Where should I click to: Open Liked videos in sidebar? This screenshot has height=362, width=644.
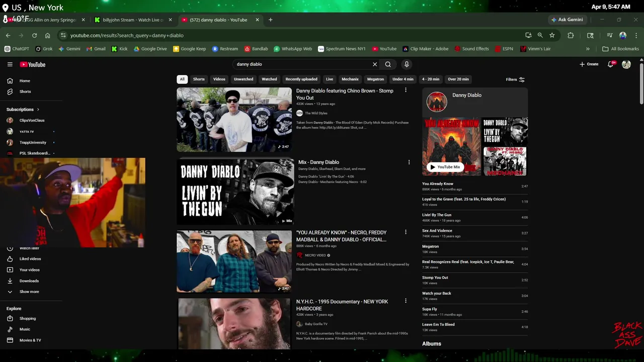coord(31,259)
